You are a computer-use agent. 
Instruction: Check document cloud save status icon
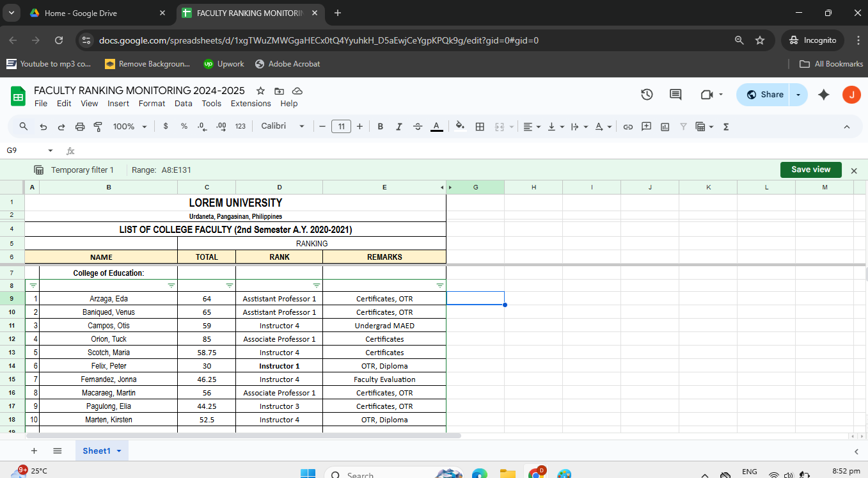click(297, 91)
